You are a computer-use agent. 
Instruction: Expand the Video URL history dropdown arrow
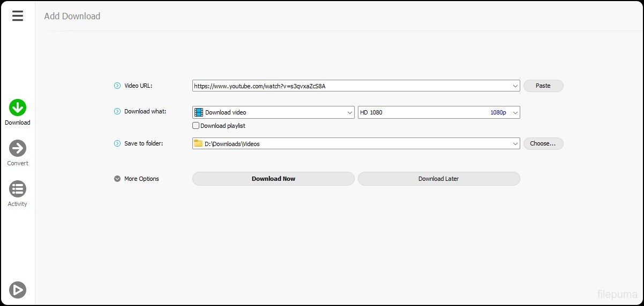pos(515,86)
